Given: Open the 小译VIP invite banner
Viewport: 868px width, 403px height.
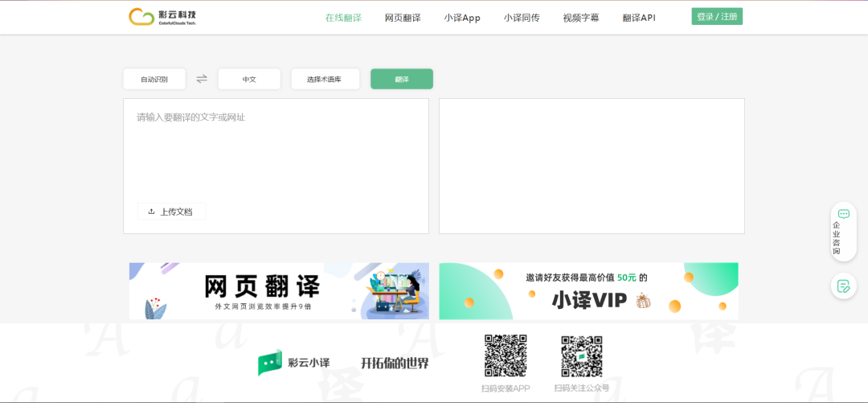Looking at the screenshot, I should tap(588, 291).
